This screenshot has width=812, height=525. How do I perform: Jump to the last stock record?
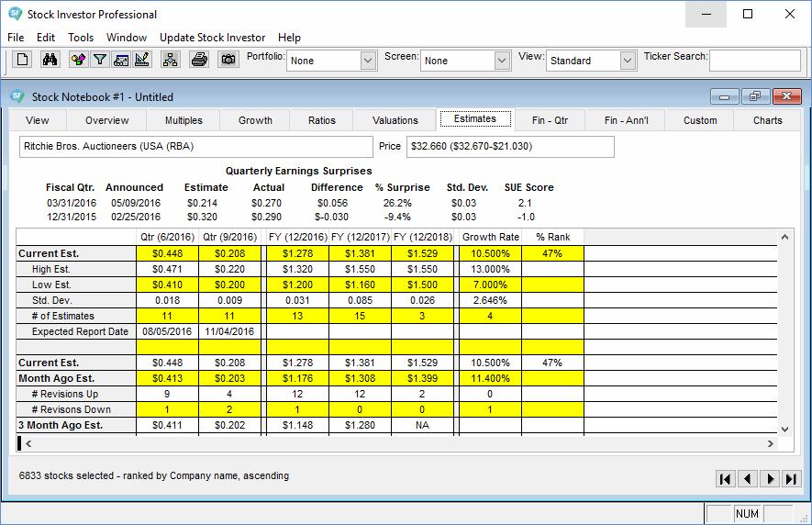coord(791,479)
